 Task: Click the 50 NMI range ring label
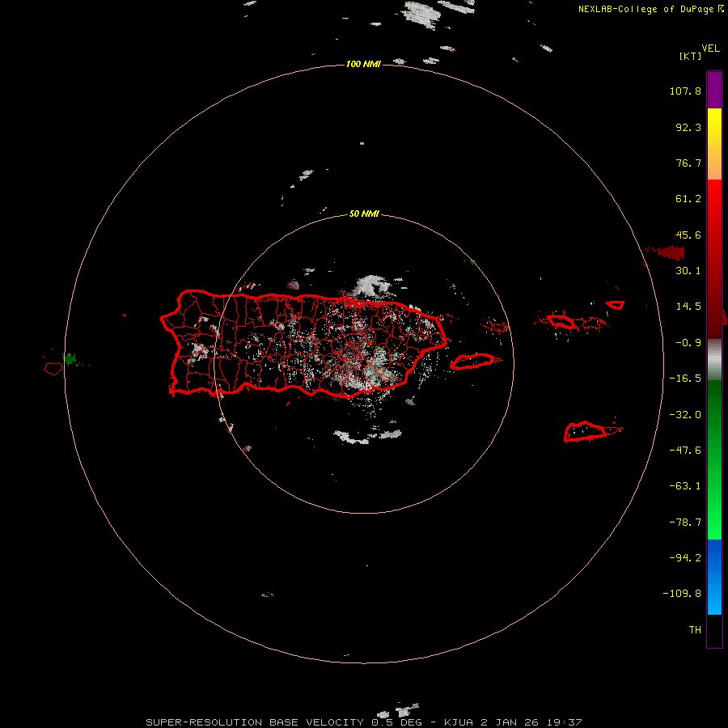(364, 214)
